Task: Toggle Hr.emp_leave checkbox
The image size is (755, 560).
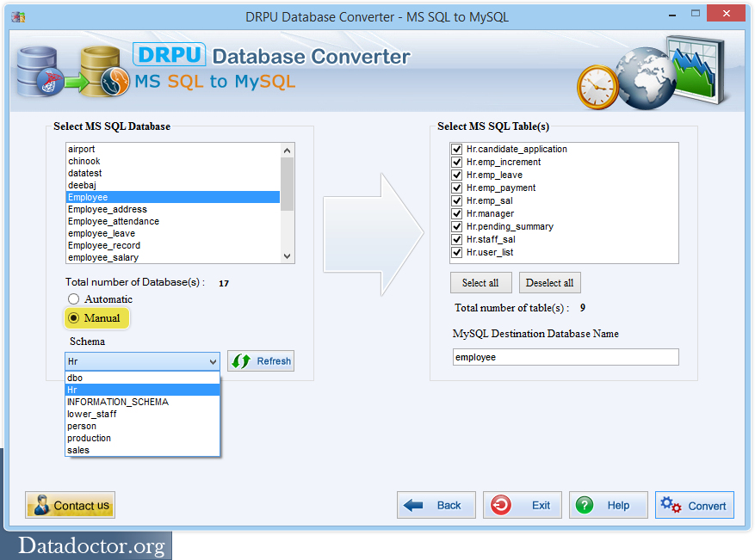Action: click(457, 175)
